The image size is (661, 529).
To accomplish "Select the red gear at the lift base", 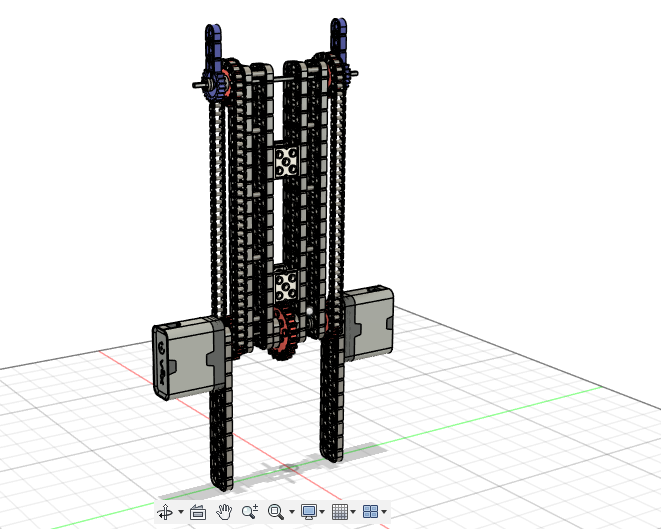I will click(285, 335).
